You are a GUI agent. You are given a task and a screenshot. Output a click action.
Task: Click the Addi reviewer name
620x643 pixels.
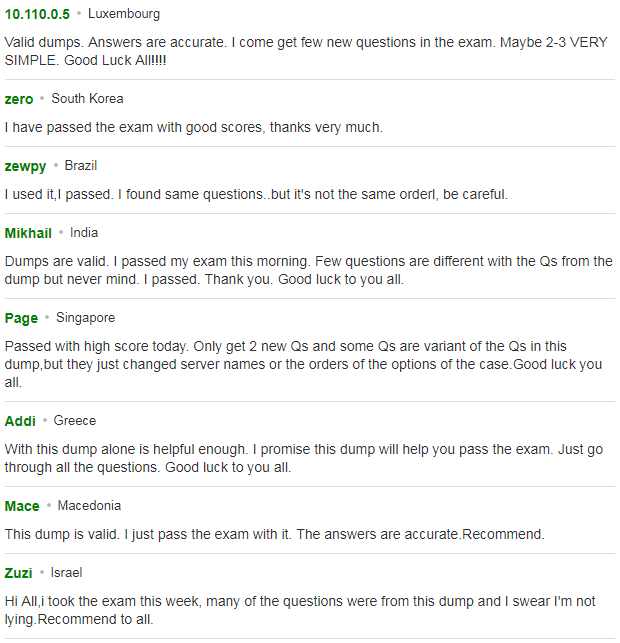pos(20,421)
